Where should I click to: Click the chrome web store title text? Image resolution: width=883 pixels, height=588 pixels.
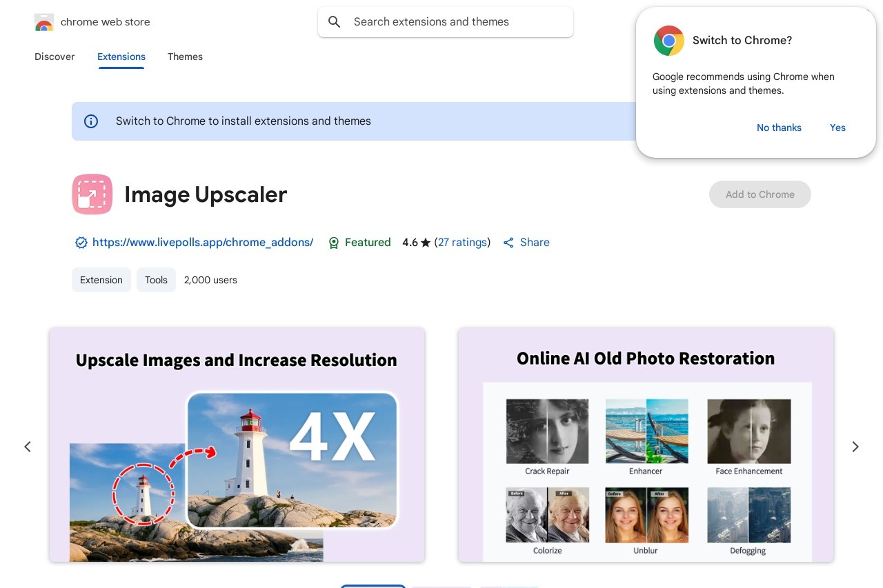106,22
